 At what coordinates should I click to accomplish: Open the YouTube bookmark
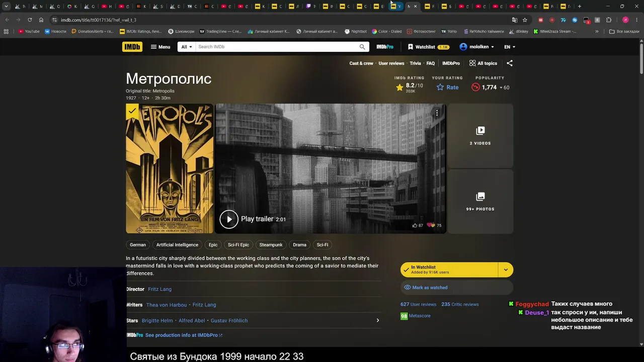click(x=29, y=31)
